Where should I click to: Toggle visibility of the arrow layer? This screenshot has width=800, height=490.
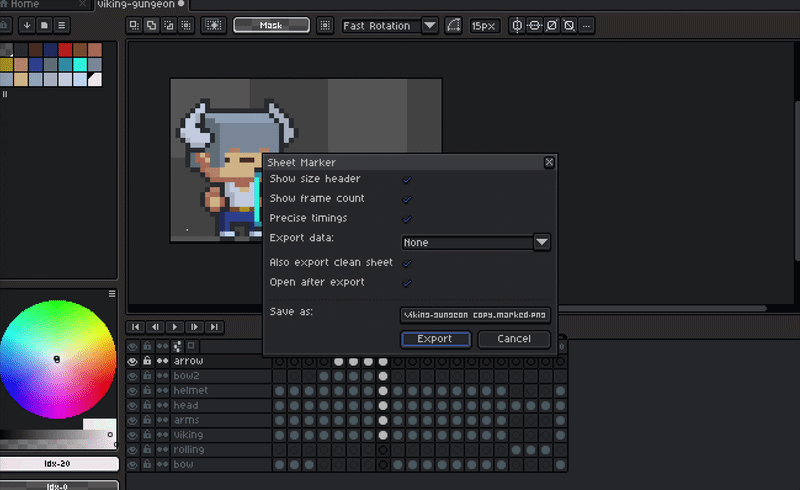133,361
